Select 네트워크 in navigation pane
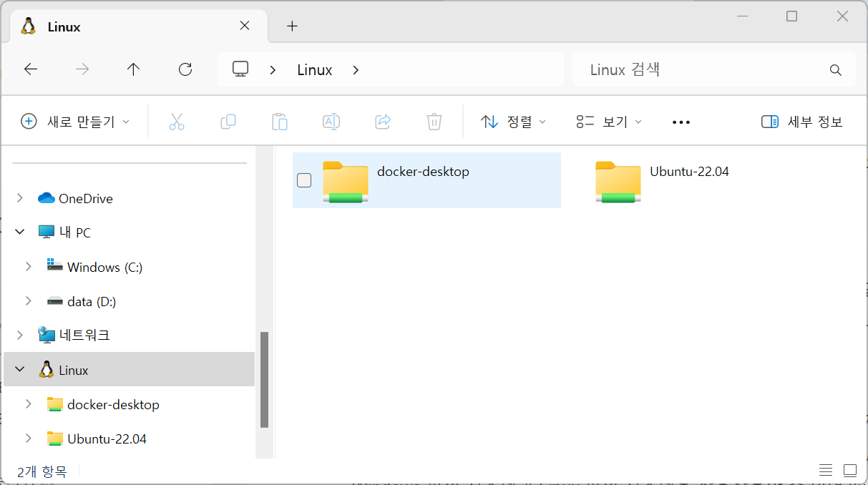This screenshot has height=485, width=868. click(x=84, y=335)
